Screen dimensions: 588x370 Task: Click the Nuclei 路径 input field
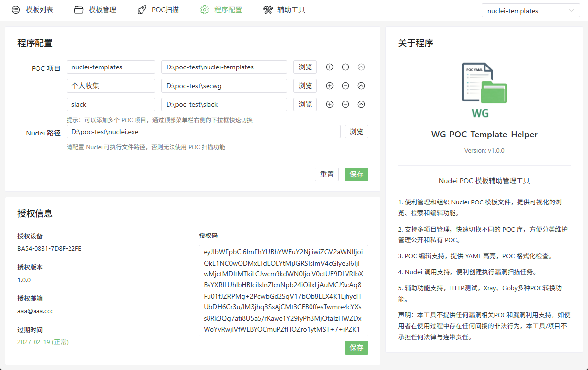click(x=203, y=132)
